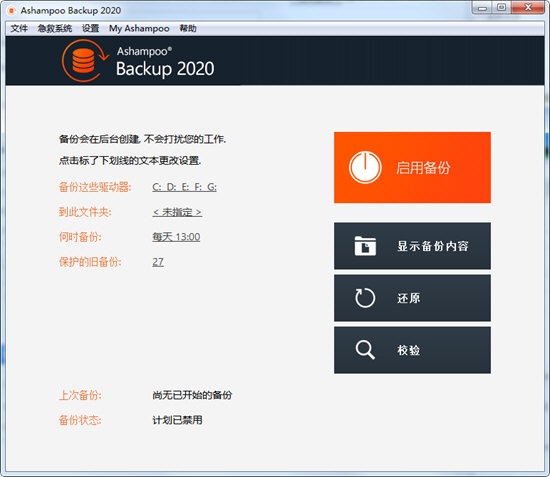Click the 备份状态 label

point(80,420)
